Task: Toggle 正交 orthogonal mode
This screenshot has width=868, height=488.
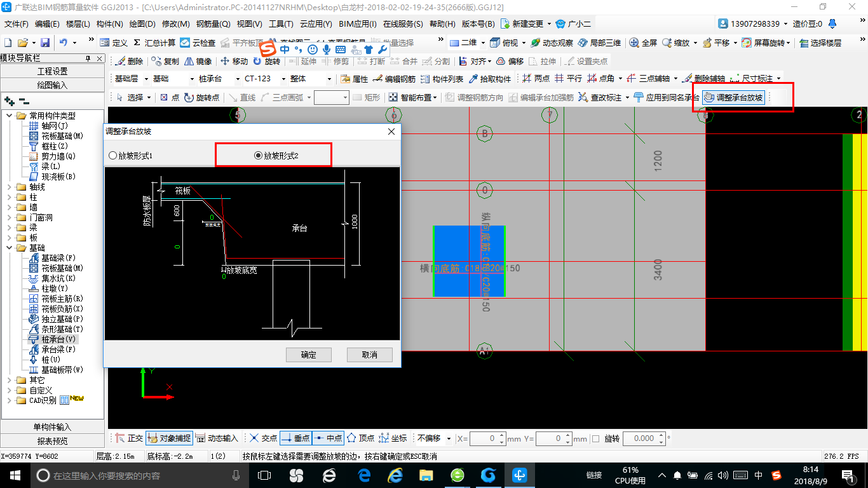Action: (x=129, y=438)
